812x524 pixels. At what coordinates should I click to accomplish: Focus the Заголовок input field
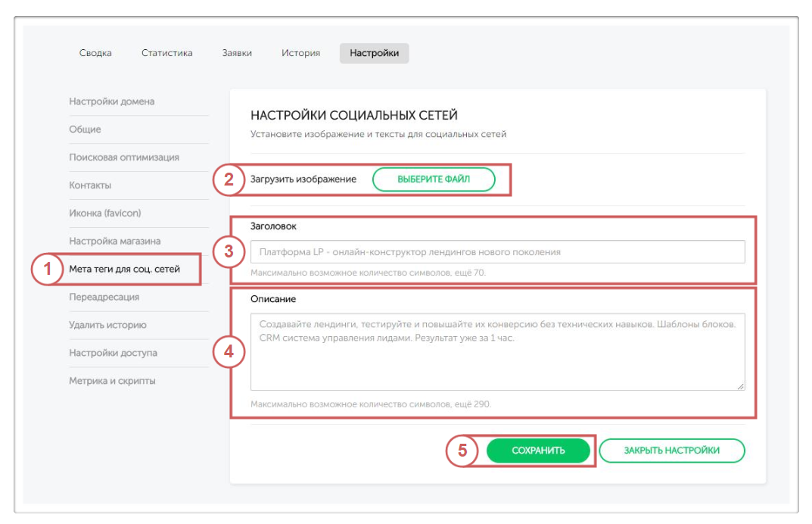coord(497,251)
